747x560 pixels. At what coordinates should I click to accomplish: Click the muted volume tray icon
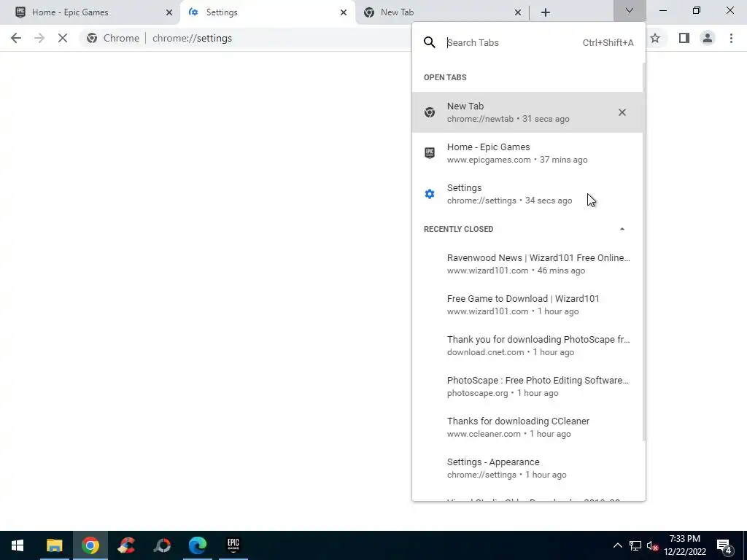653,545
